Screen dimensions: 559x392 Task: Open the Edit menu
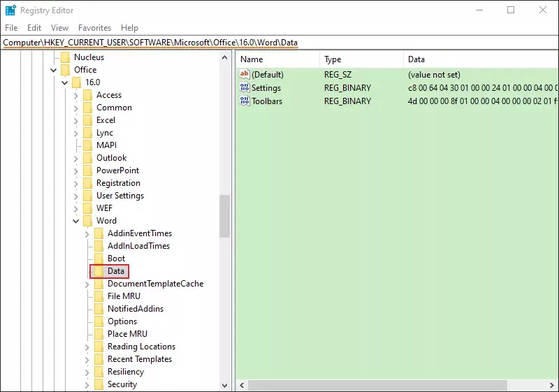(x=34, y=28)
